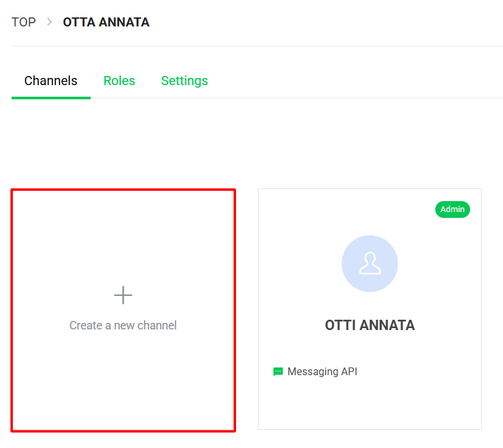The width and height of the screenshot is (503, 448).
Task: Open the OTTI ANNATA channel by name
Action: click(370, 326)
